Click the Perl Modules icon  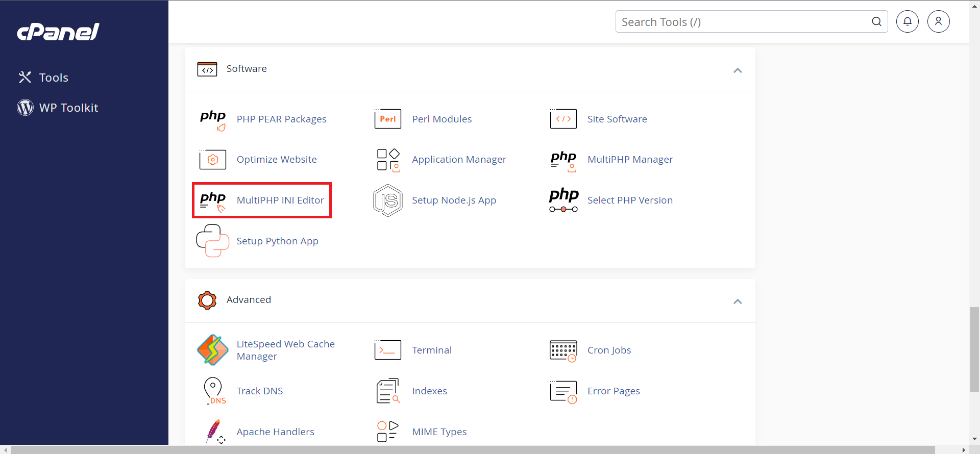[x=388, y=119]
